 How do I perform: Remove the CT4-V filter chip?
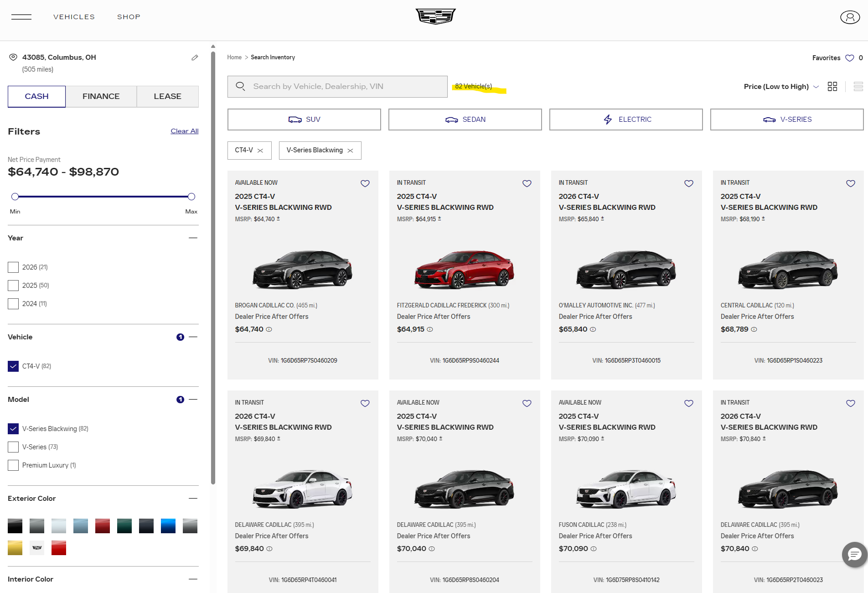(x=260, y=151)
